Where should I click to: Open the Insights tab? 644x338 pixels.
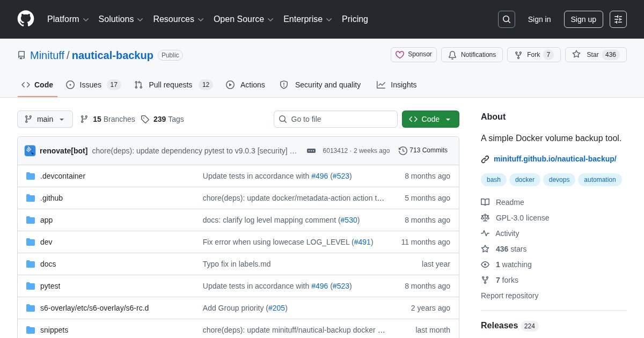tap(397, 85)
